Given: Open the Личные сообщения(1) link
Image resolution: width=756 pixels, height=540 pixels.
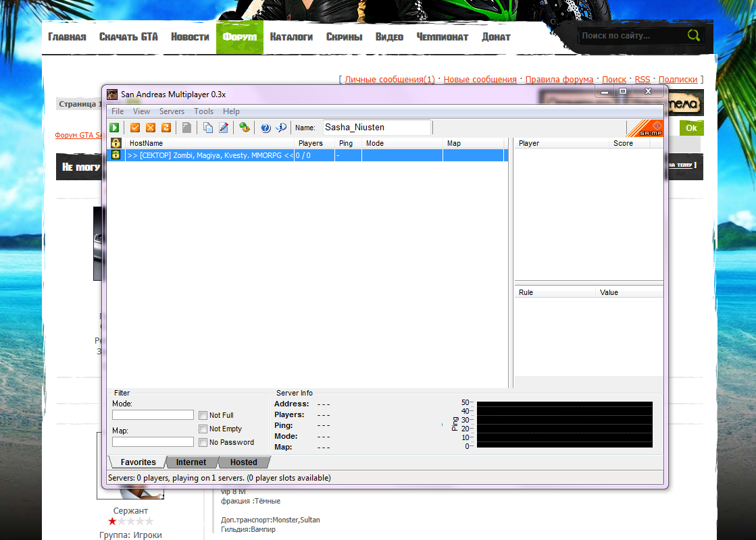Looking at the screenshot, I should point(390,80).
